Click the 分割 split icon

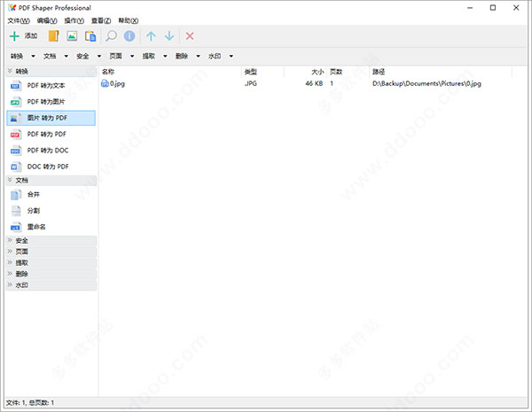click(16, 211)
